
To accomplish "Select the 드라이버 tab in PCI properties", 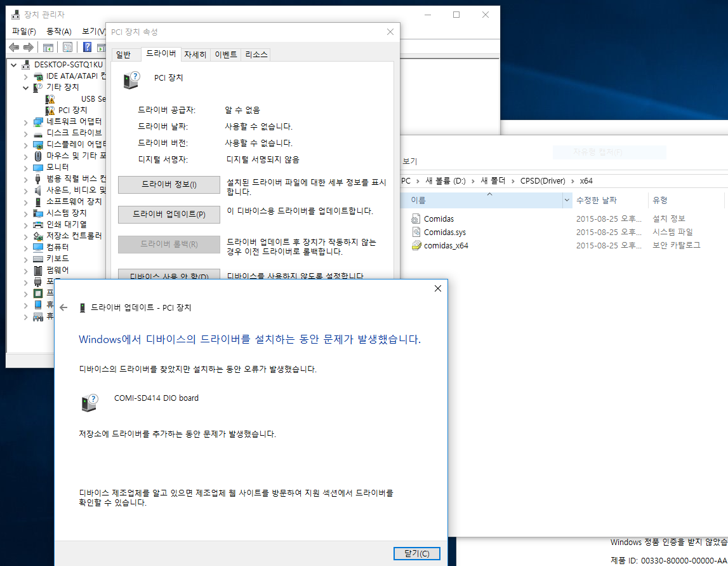I will 161,53.
